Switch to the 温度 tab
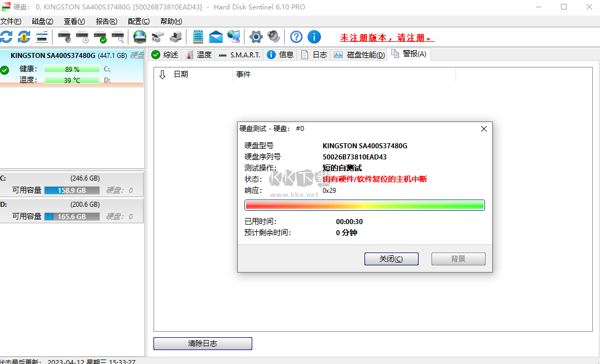The width and height of the screenshot is (600, 364). (x=199, y=55)
